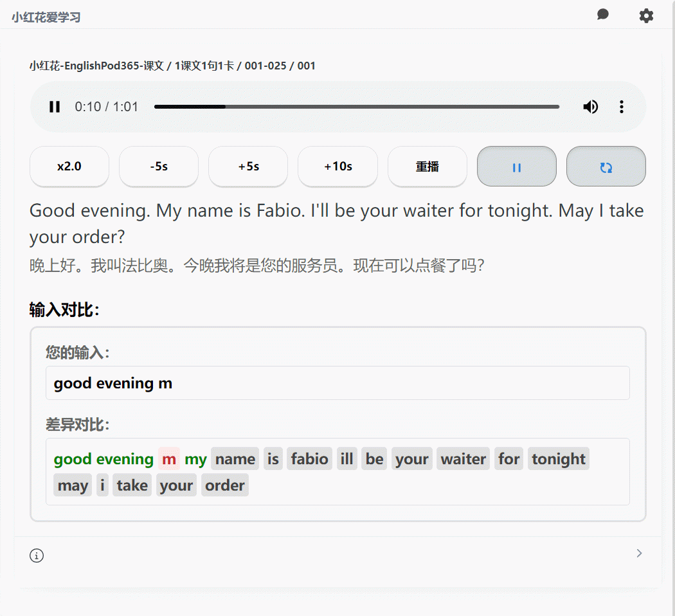Rewind audio with -5s button
Viewport: 675px width, 616px height.
(159, 167)
